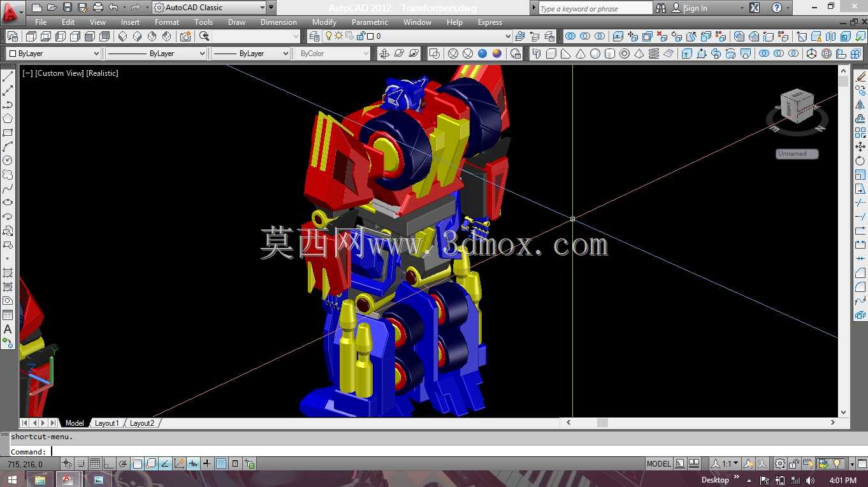Click the Autodesk Exchange X icon

point(755,8)
